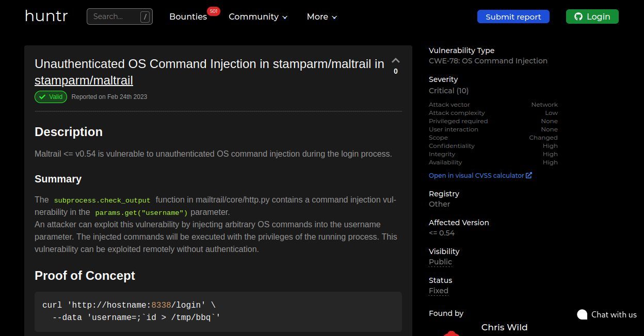Click the Critical (10) severity text
Viewport: 644px width, 336px height.
(448, 91)
